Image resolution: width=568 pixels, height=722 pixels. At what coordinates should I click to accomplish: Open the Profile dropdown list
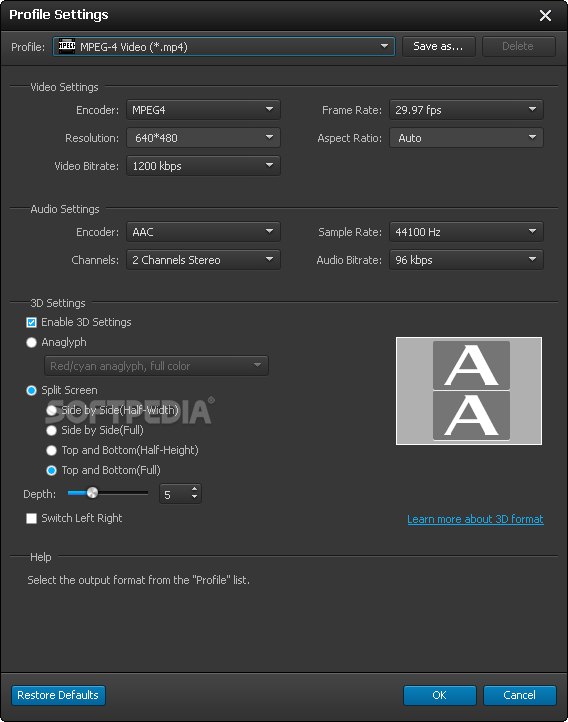(x=224, y=47)
